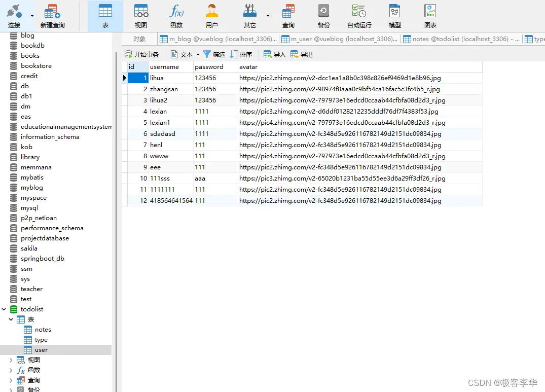This screenshot has height=392, width=545.
Task: Select the username column header
Action: coord(171,67)
